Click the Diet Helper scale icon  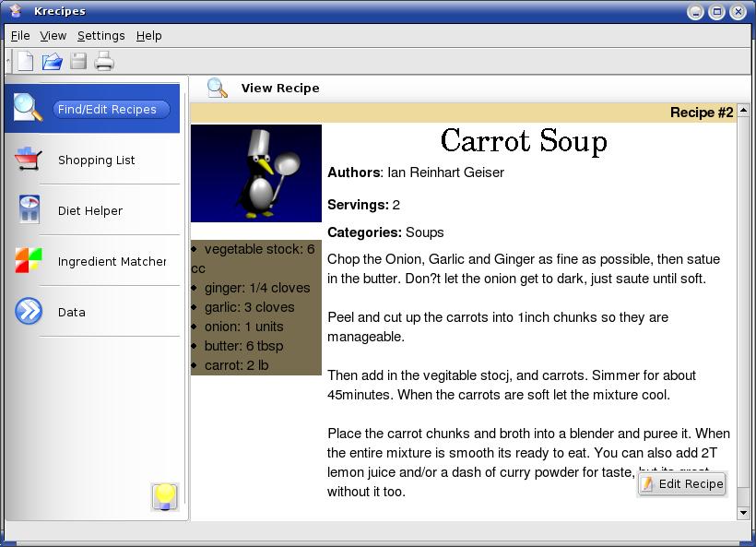(29, 210)
